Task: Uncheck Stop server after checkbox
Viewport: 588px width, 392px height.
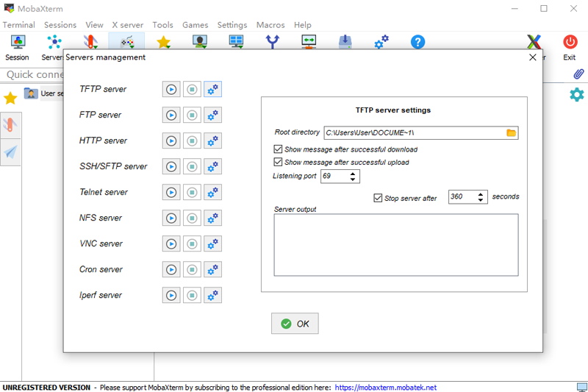Action: coord(378,198)
